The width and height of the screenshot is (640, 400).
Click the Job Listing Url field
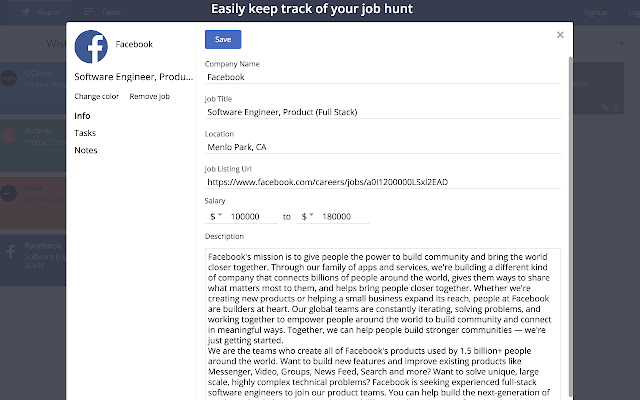click(x=382, y=182)
